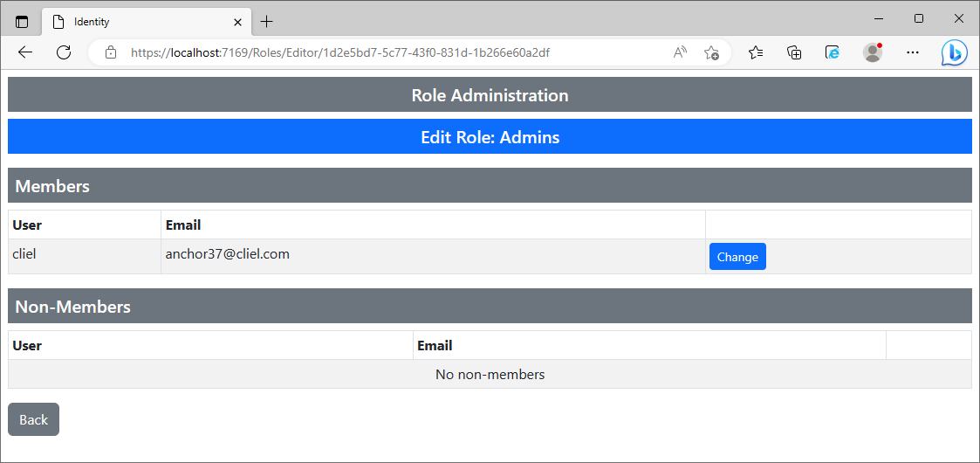Viewport: 980px width, 463px height.
Task: Click the User column header in Non-Members
Action: tap(210, 345)
